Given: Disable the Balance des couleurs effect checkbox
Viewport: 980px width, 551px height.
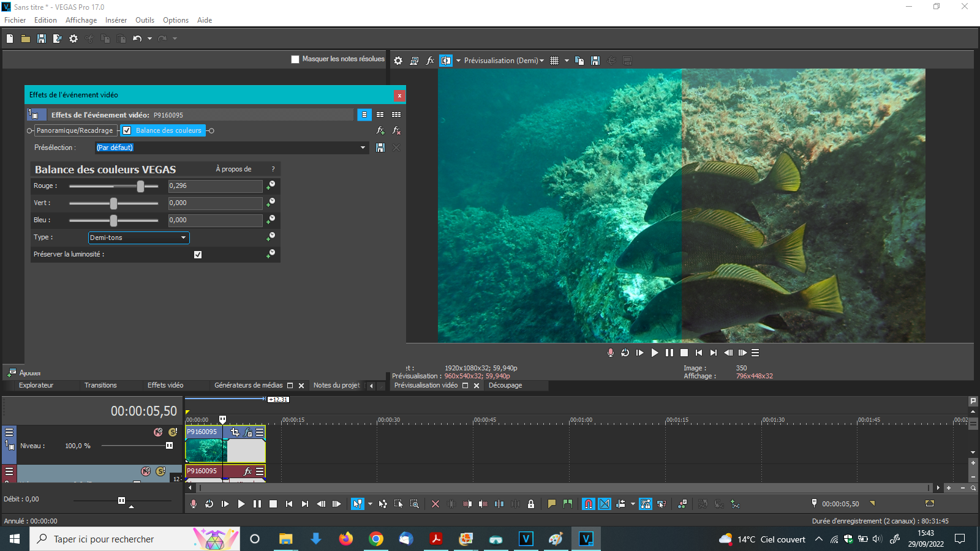Looking at the screenshot, I should coord(127,130).
